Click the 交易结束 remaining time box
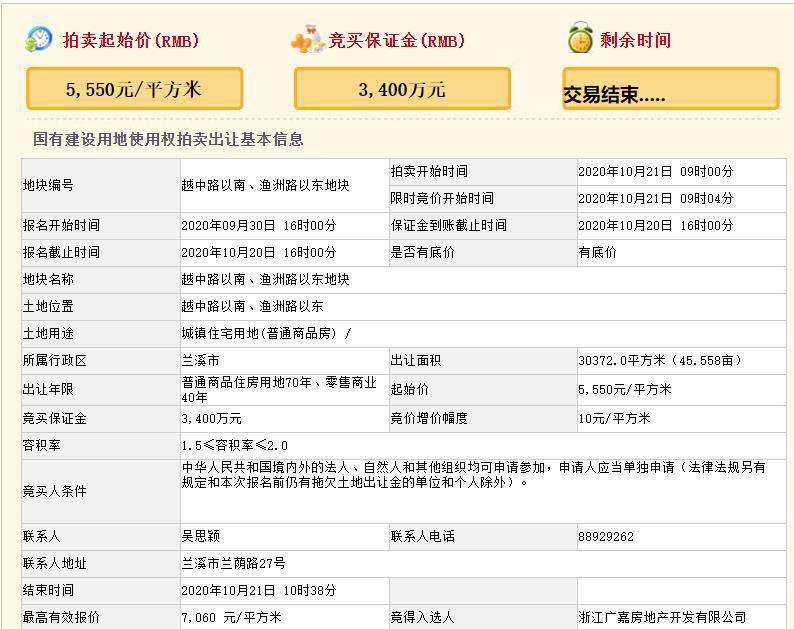Viewport: 794px width, 629px height. click(x=670, y=89)
